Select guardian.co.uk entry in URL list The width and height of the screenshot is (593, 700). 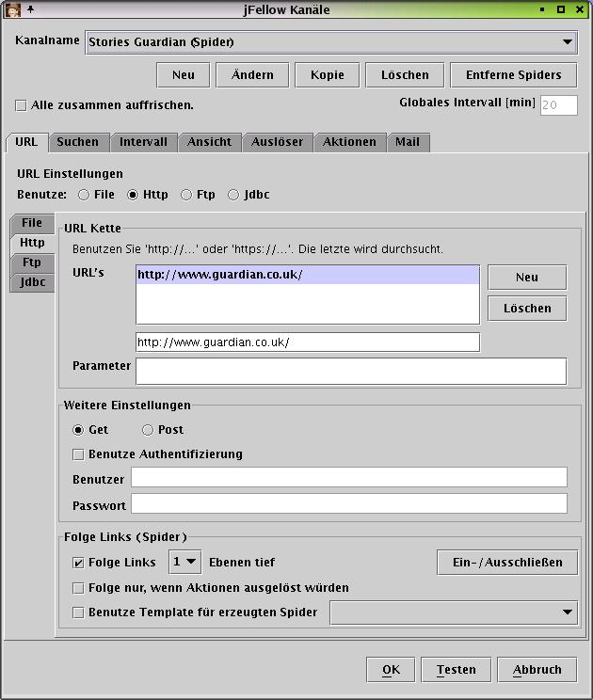pyautogui.click(x=307, y=276)
